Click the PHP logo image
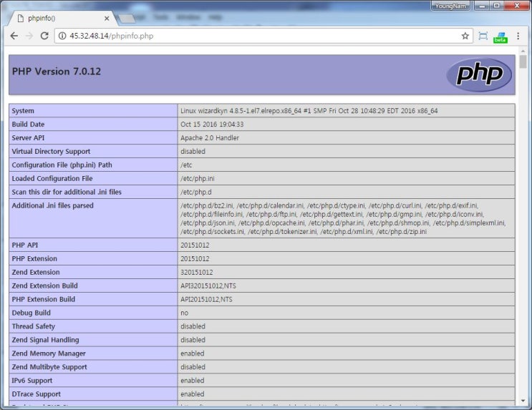Screen dimensions: 532x410 coord(479,74)
